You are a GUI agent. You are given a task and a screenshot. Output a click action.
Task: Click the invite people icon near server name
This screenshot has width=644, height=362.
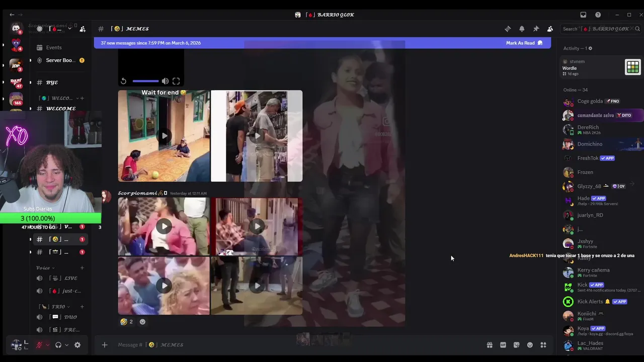83,29
